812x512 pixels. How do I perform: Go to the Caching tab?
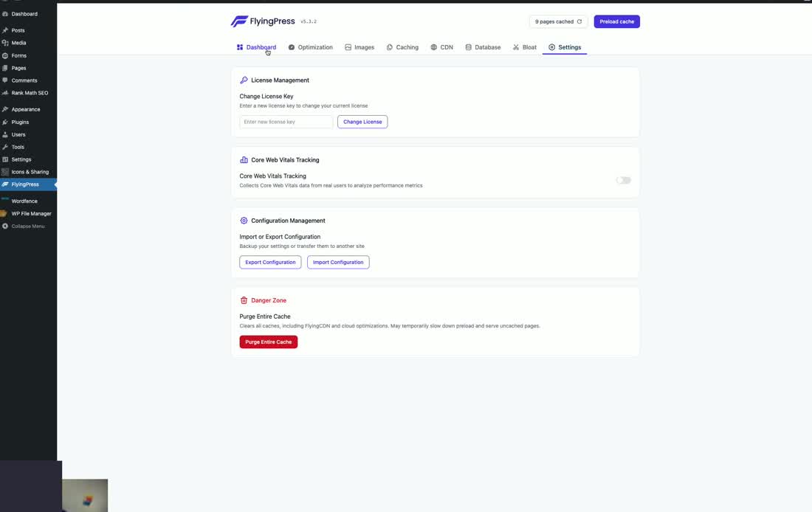pos(402,47)
